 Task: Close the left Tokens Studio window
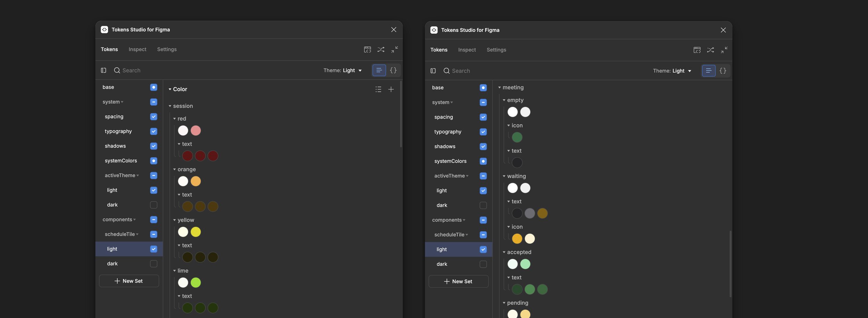tap(393, 30)
